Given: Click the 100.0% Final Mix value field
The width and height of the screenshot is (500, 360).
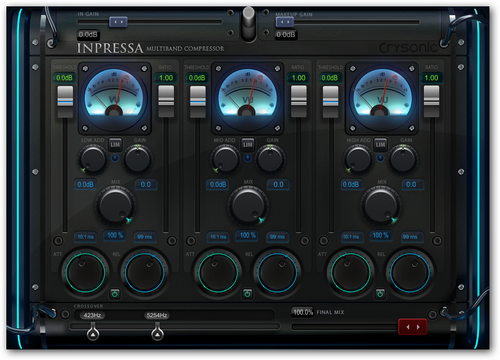Looking at the screenshot, I should [x=303, y=312].
